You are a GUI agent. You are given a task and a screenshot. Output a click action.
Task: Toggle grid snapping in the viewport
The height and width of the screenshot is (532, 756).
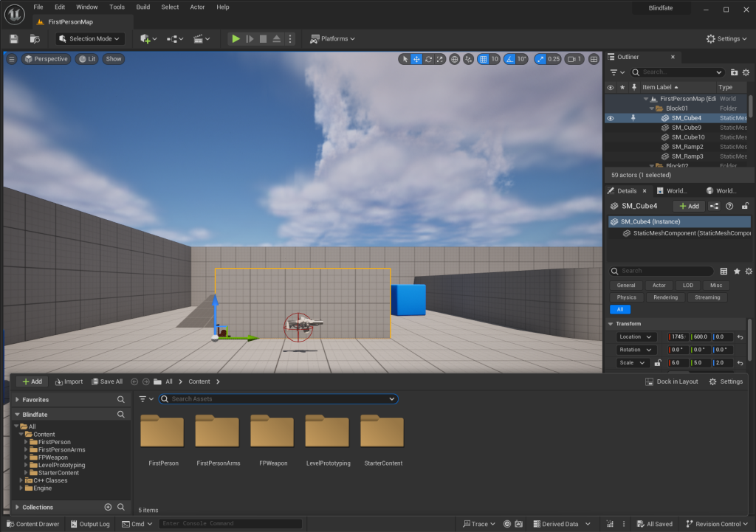point(483,59)
